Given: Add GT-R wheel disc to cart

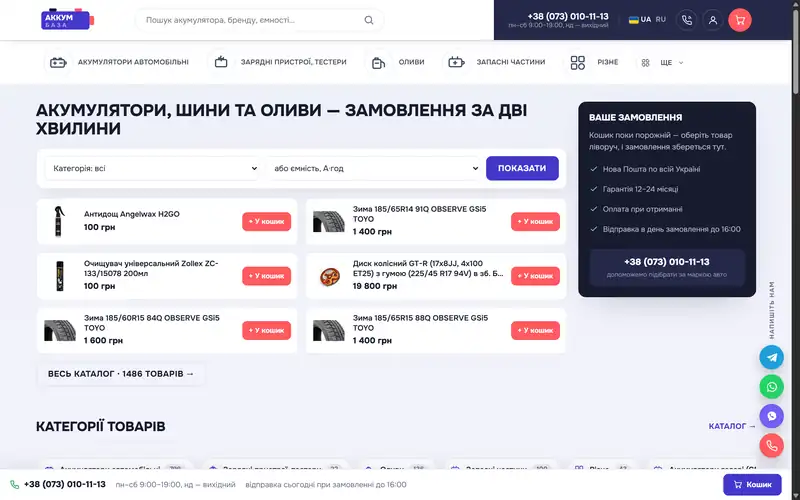Looking at the screenshot, I should coord(535,276).
